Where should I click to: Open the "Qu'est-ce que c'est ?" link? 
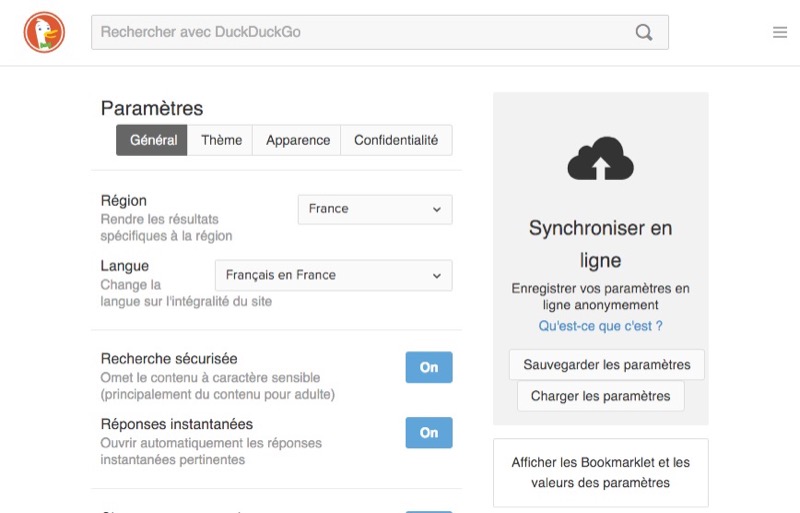pos(600,326)
